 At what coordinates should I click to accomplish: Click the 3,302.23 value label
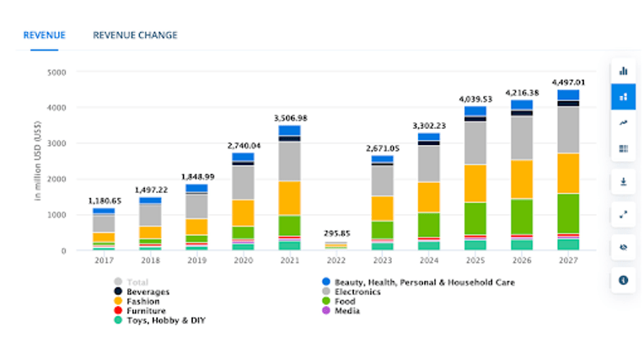tap(429, 126)
